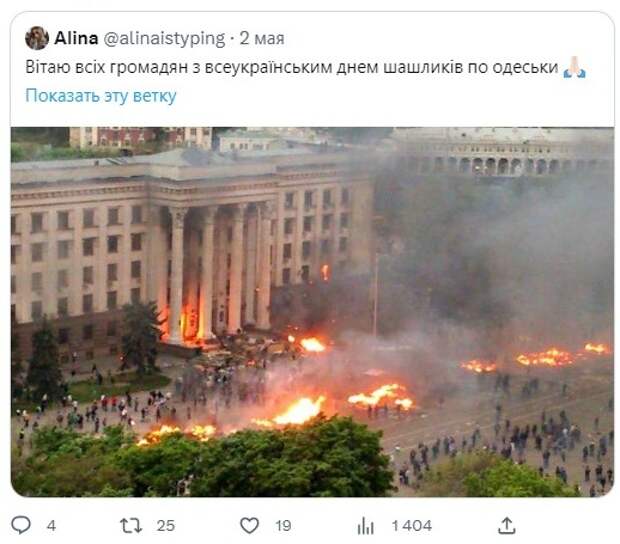Like the tweet with heart icon
The width and height of the screenshot is (620, 544).
click(250, 525)
